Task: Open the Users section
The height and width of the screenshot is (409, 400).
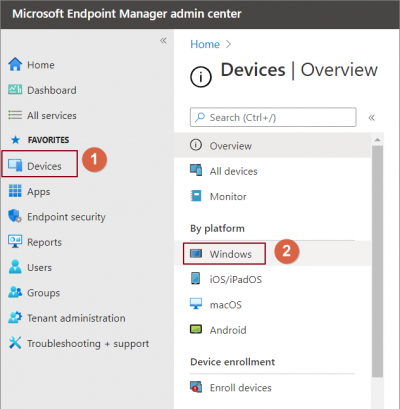Action: point(39,267)
